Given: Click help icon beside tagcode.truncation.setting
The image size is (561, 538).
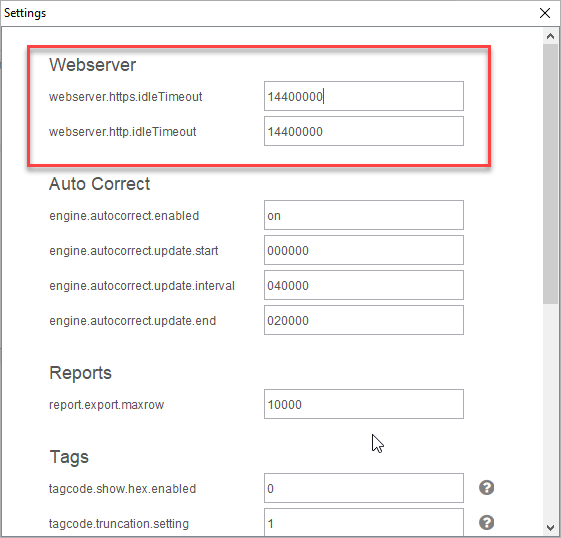Looking at the screenshot, I should [x=486, y=523].
